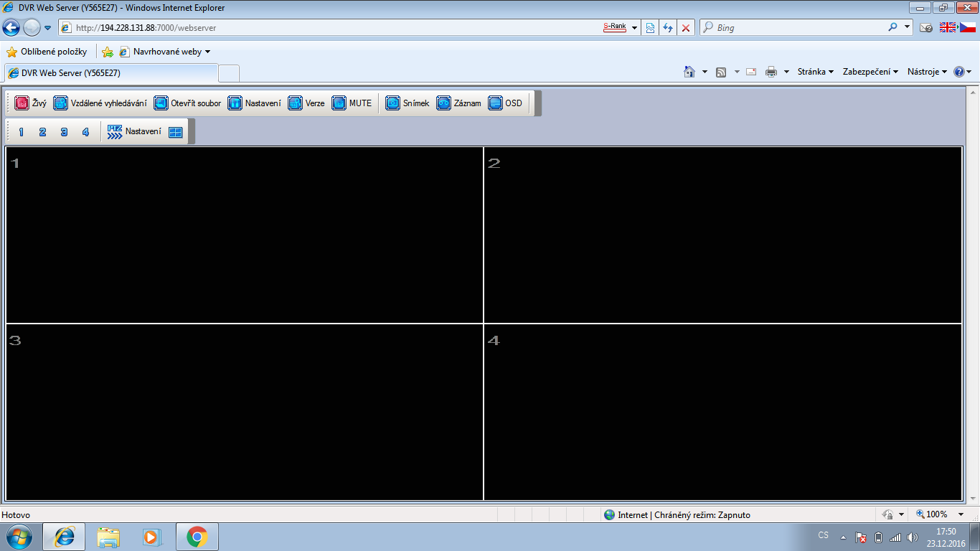Toggle compatibility view icon
Viewport: 980px width, 551px height.
click(650, 28)
